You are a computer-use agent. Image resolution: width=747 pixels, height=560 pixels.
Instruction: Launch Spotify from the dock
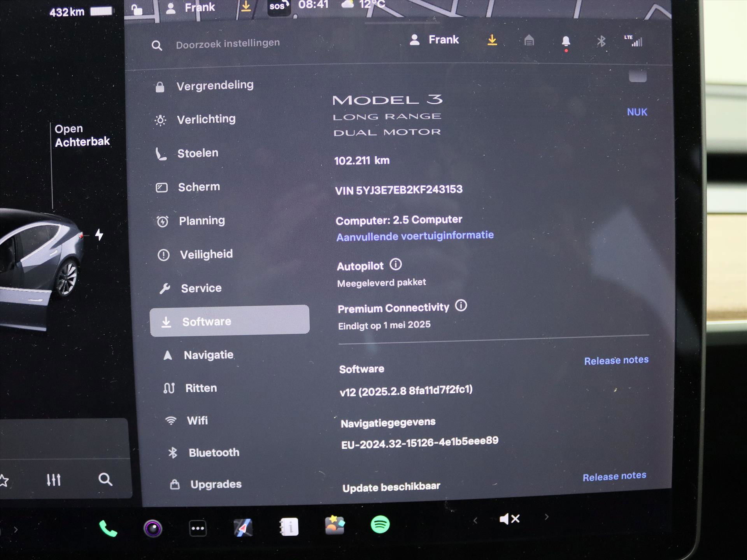[x=380, y=525]
